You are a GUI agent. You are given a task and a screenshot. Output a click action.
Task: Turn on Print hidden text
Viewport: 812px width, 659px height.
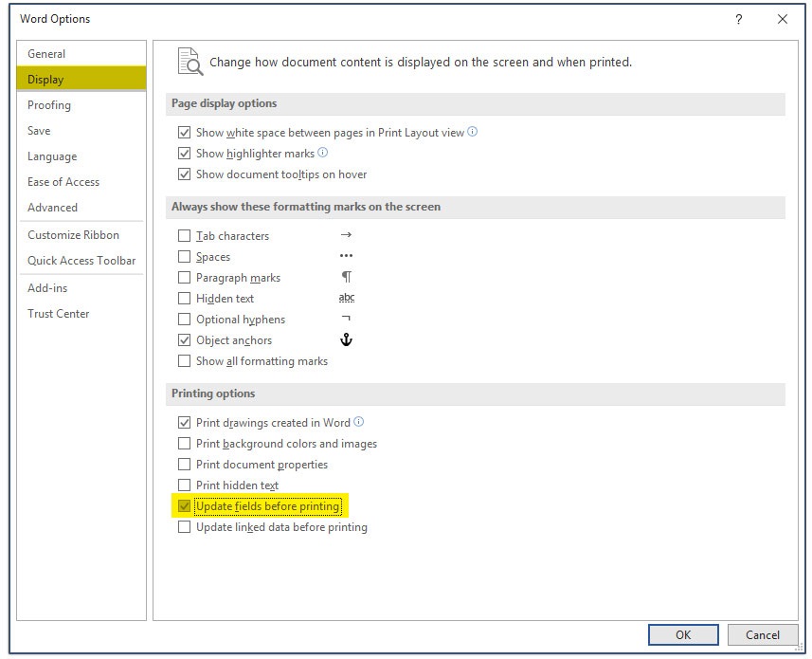pos(185,485)
